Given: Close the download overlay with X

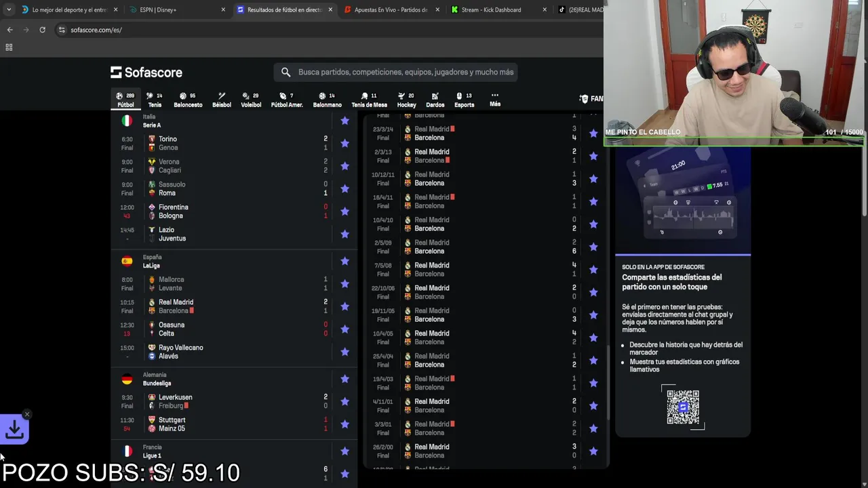Looking at the screenshot, I should point(26,414).
